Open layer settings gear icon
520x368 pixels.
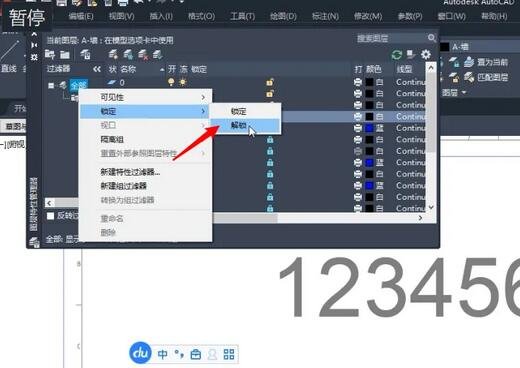[426, 54]
